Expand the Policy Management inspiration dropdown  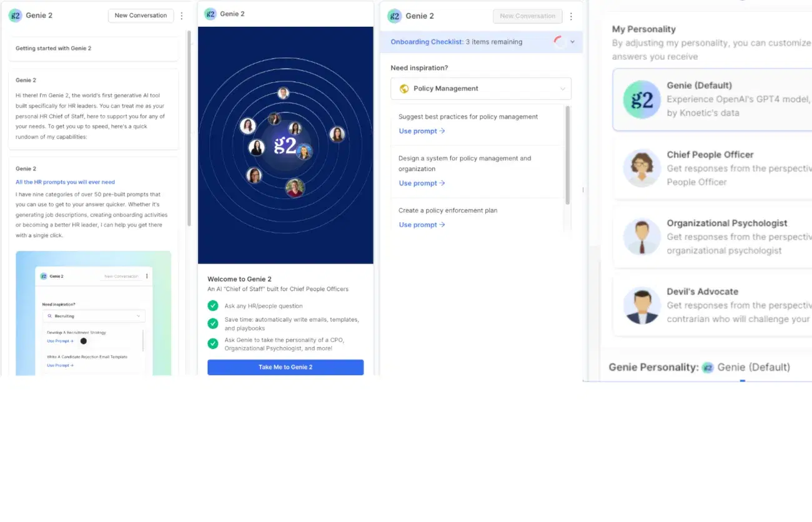[481, 89]
